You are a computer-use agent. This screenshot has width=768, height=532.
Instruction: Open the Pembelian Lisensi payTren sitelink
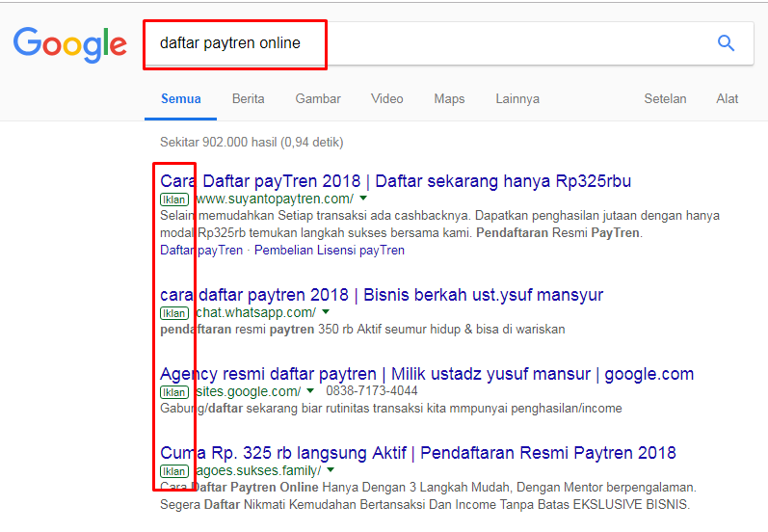(x=330, y=251)
